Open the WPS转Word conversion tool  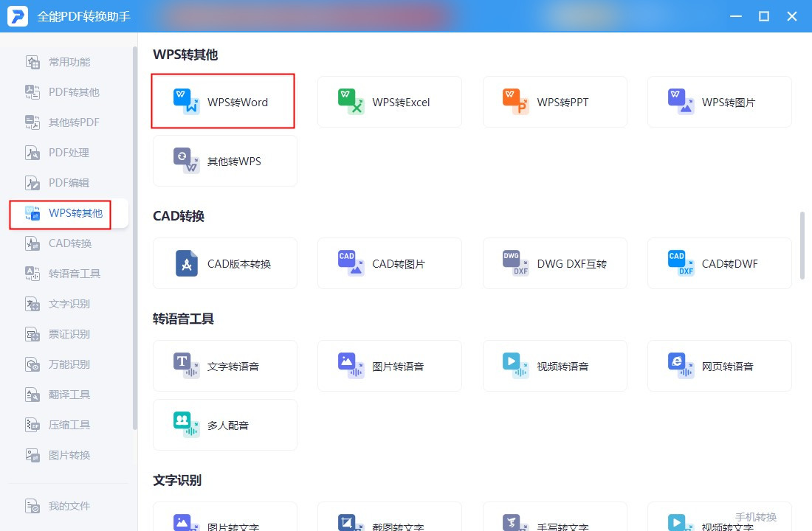click(224, 102)
